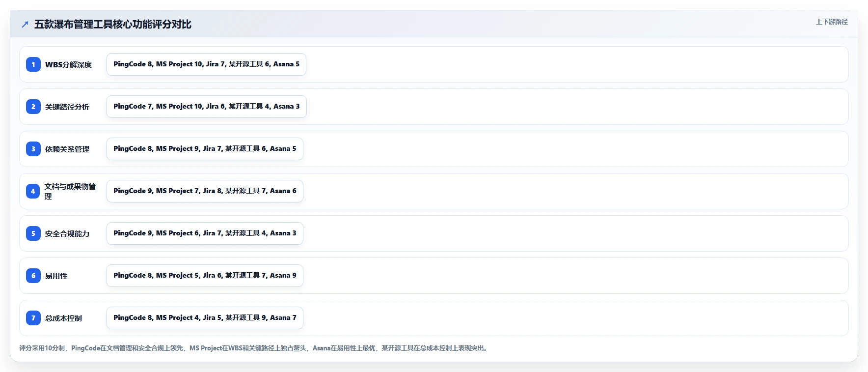The height and width of the screenshot is (372, 868).
Task: Click number badge 2 for 关键路径分析
Action: click(33, 107)
